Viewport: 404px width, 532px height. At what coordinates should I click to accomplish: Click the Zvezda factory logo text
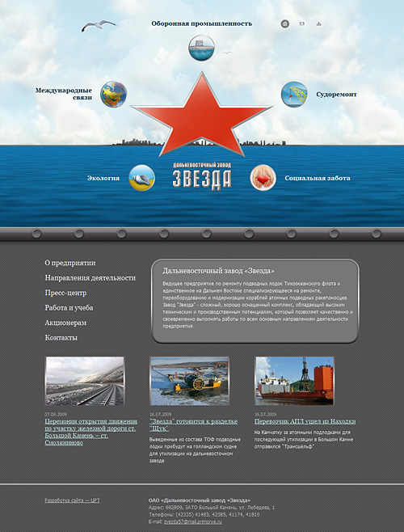pos(202,175)
